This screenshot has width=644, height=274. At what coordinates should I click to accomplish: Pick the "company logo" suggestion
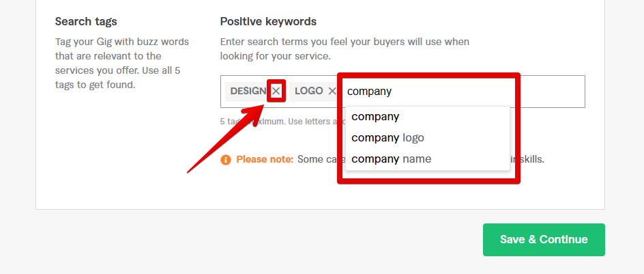[387, 137]
